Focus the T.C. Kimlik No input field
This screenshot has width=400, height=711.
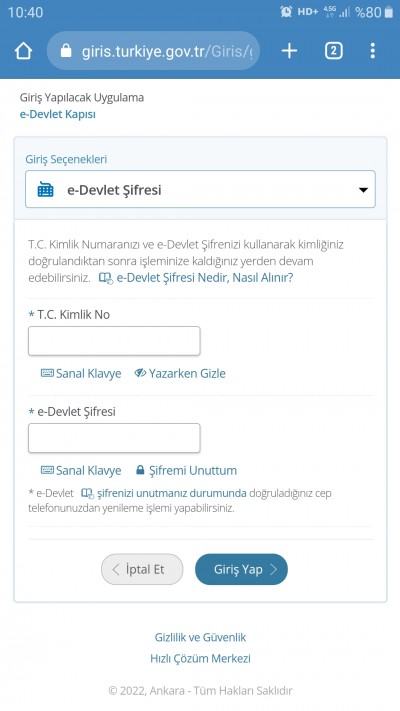(x=114, y=341)
